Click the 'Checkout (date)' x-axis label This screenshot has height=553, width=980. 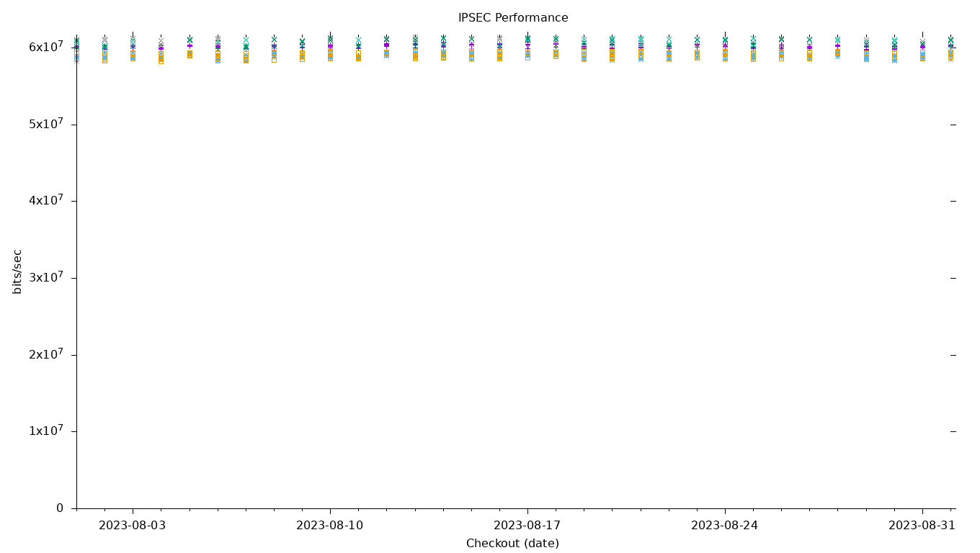512,544
